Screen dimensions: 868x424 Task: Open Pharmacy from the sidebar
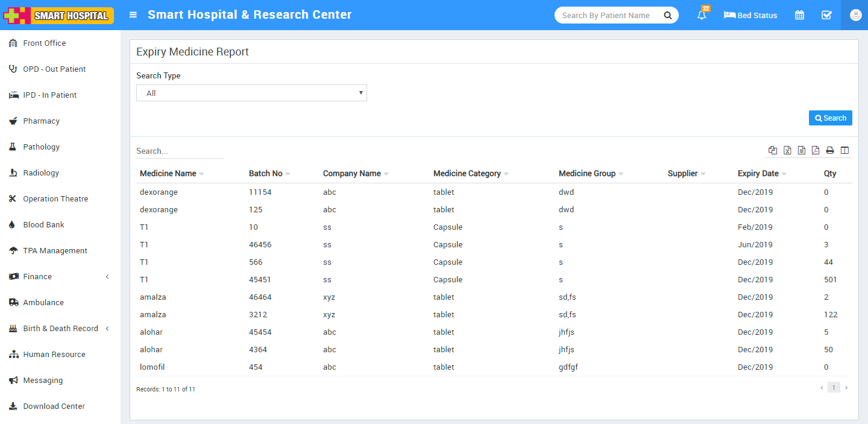[41, 121]
